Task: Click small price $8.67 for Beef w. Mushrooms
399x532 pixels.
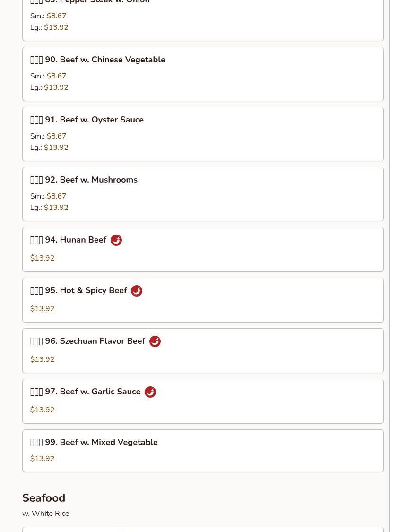Action: (56, 196)
